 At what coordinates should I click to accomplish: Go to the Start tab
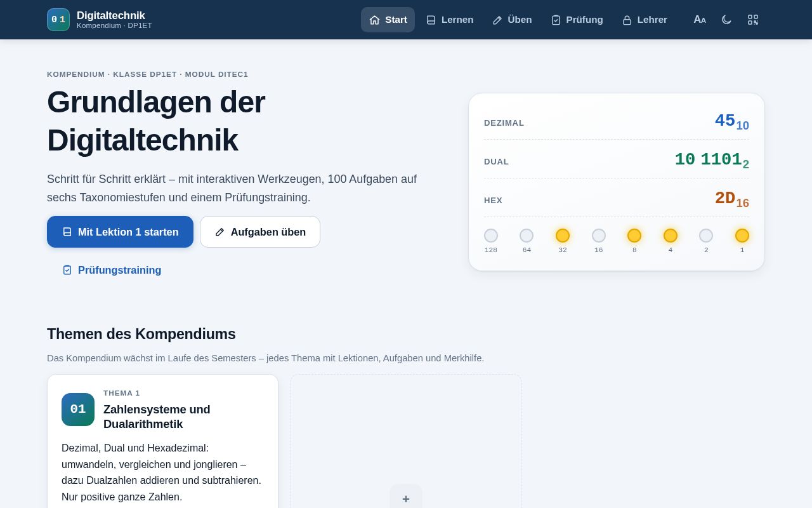point(388,20)
